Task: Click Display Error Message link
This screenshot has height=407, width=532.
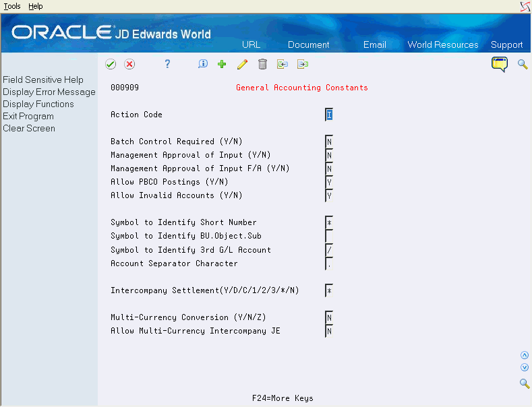Action: (x=49, y=92)
